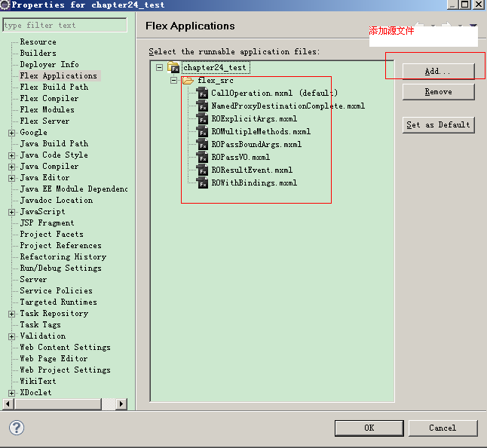Click the ROResultEvent.mxml file icon

tap(202, 170)
